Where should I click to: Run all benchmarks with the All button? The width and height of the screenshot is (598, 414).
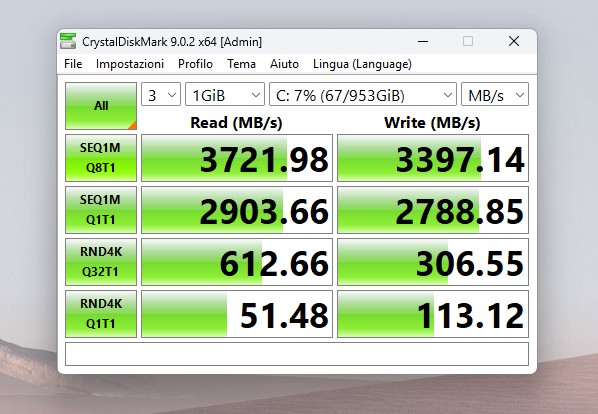[101, 106]
